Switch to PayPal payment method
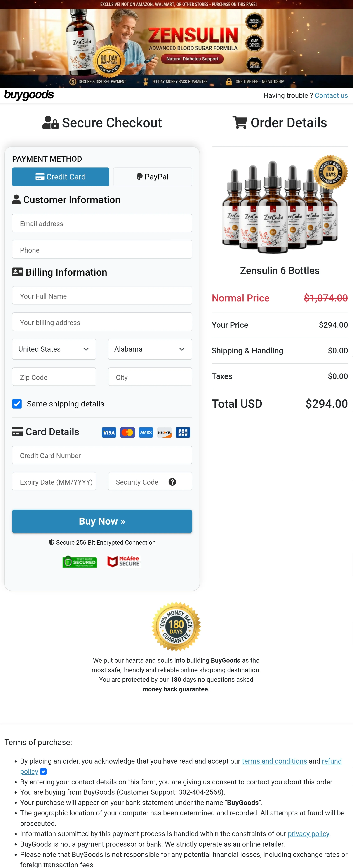 [152, 176]
